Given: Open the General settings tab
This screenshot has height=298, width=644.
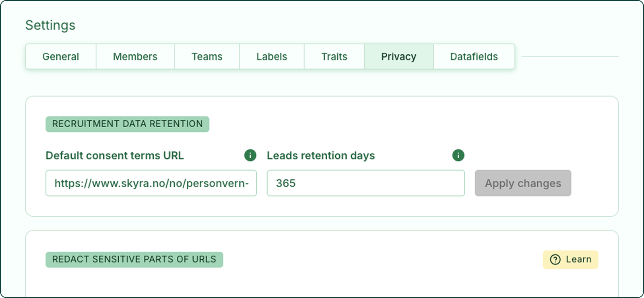Looking at the screenshot, I should (x=61, y=57).
